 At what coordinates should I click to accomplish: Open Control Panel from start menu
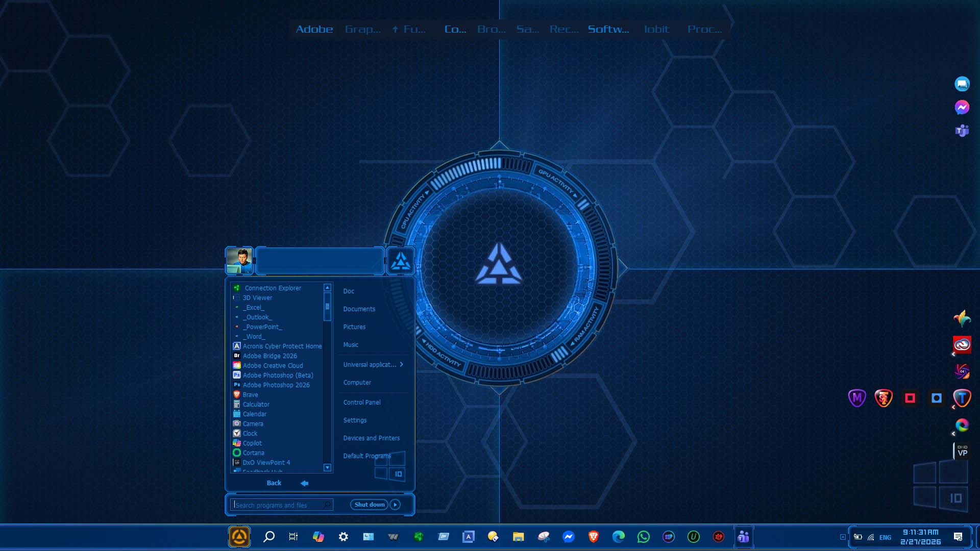coord(361,402)
